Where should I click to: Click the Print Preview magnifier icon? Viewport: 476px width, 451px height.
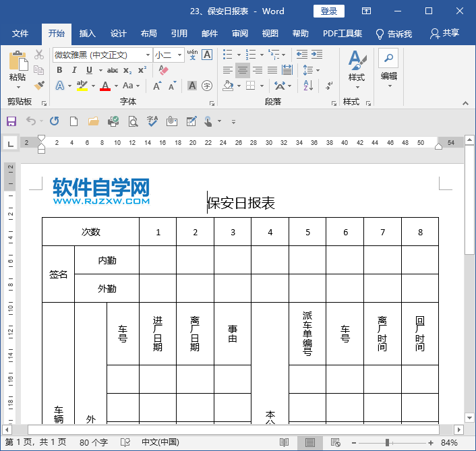pos(133,121)
